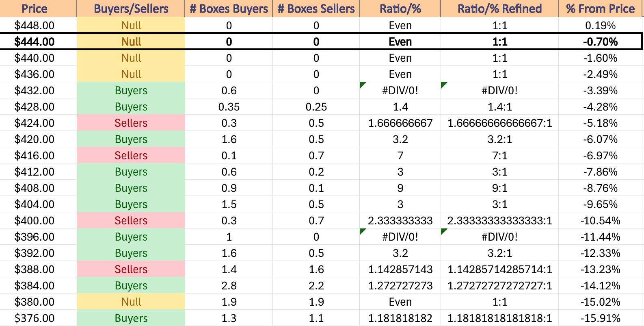The image size is (644, 326).
Task: Click the #DIV/0! Ratio/% cell in $432.00 row
Action: pos(400,90)
